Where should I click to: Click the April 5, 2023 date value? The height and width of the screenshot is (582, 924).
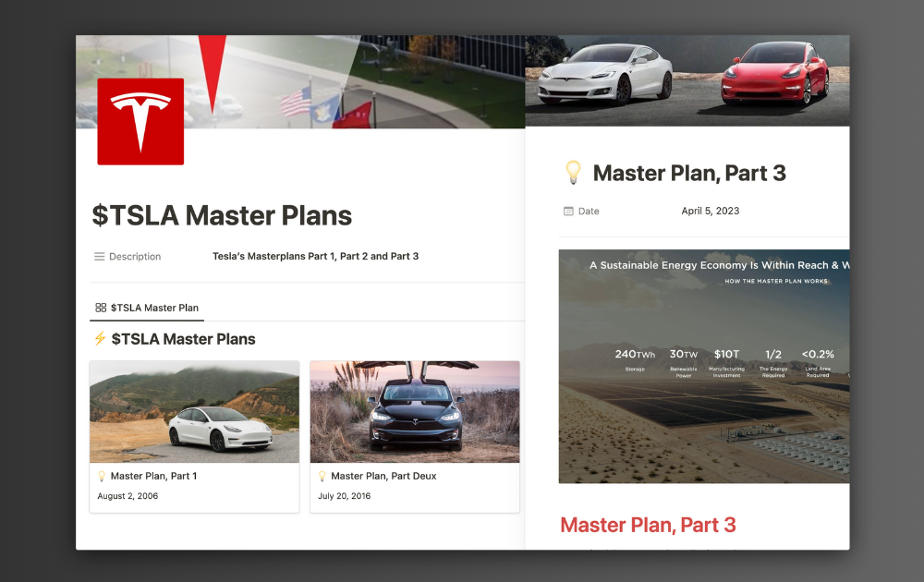click(x=710, y=211)
